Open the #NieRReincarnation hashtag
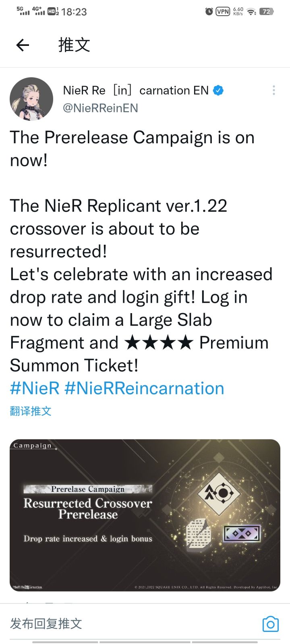Screen dimensions: 290x644 point(144,388)
